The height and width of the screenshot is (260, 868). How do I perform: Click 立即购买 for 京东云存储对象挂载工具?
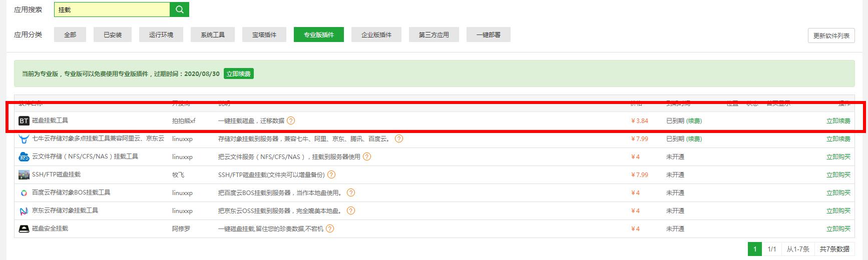[838, 210]
